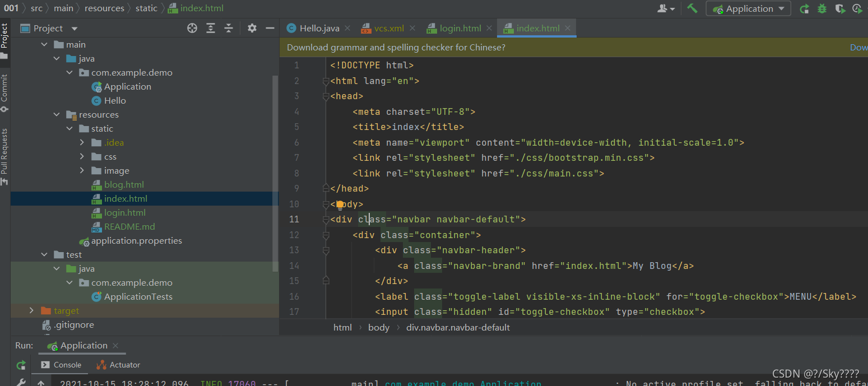Collapse the static folder
The image size is (868, 386).
69,129
